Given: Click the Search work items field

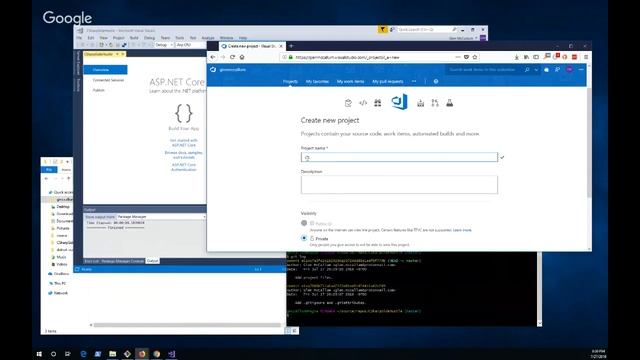Looking at the screenshot, I should click(x=485, y=70).
